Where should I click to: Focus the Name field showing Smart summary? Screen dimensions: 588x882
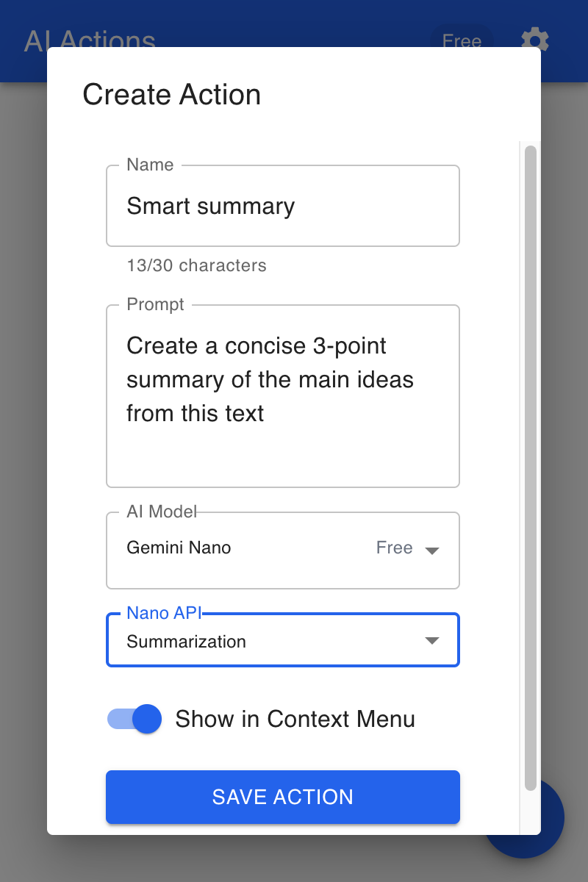pyautogui.click(x=283, y=206)
